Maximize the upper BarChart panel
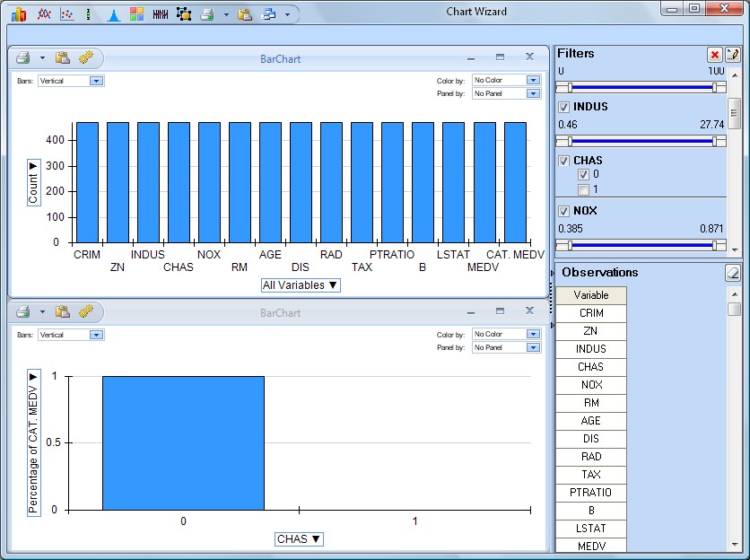Image resolution: width=750 pixels, height=560 pixels. coord(501,57)
